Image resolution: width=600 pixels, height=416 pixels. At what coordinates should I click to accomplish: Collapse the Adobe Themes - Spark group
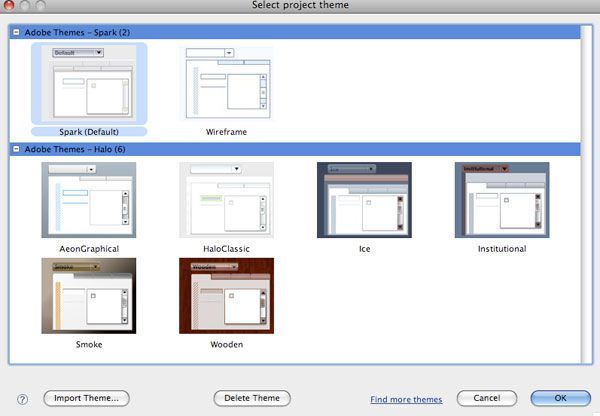pyautogui.click(x=16, y=32)
